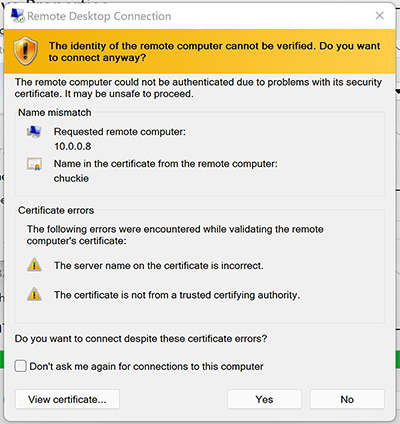Close the Remote Desktop Connection dialog
Screen dimensions: 400x424
(380, 15)
